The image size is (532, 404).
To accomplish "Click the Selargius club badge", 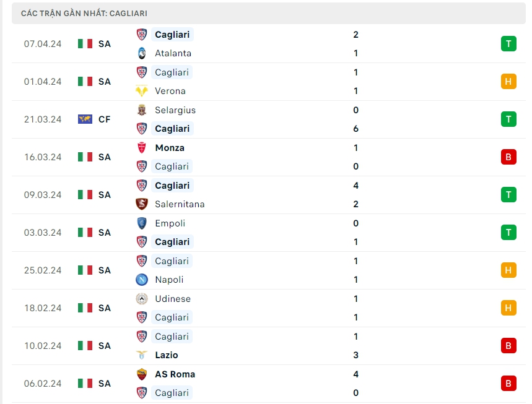I will [x=142, y=110].
